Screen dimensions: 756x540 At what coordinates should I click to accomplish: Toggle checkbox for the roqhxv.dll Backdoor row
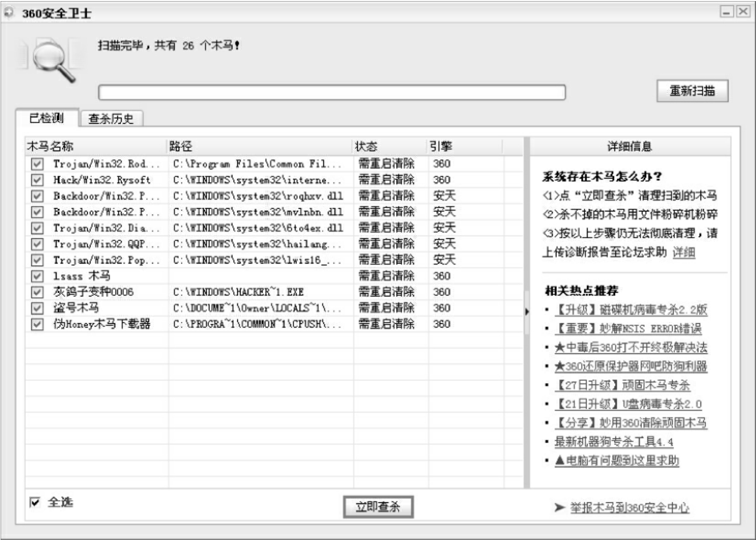click(x=37, y=196)
